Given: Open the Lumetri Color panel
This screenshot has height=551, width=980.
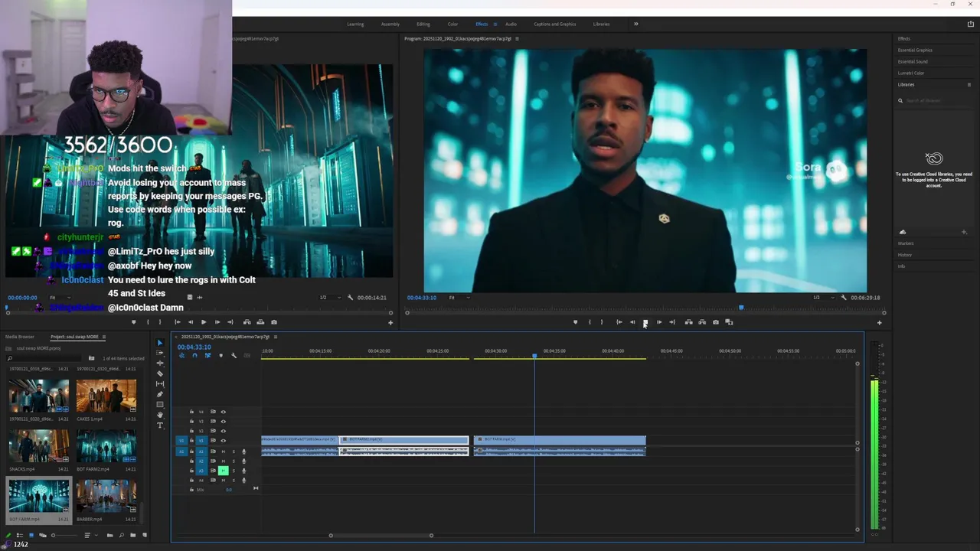Looking at the screenshot, I should [x=911, y=73].
